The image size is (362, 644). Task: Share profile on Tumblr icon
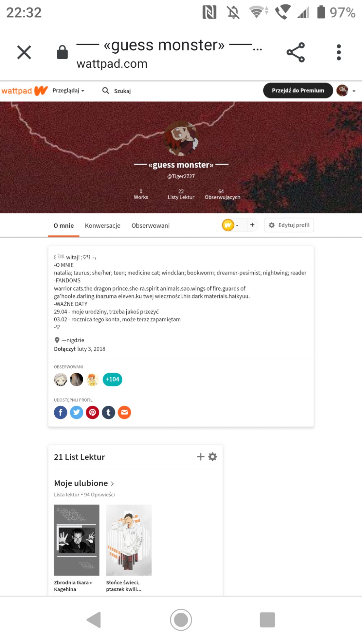tap(109, 412)
